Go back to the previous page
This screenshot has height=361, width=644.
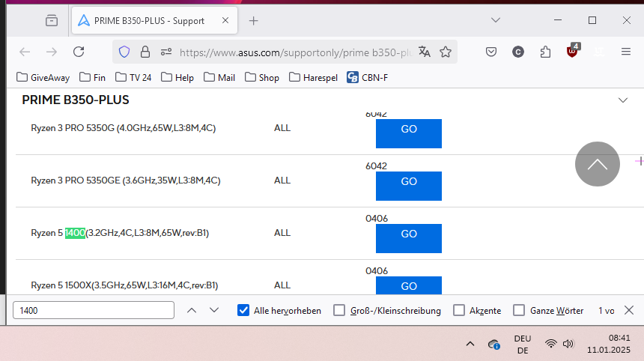point(25,52)
